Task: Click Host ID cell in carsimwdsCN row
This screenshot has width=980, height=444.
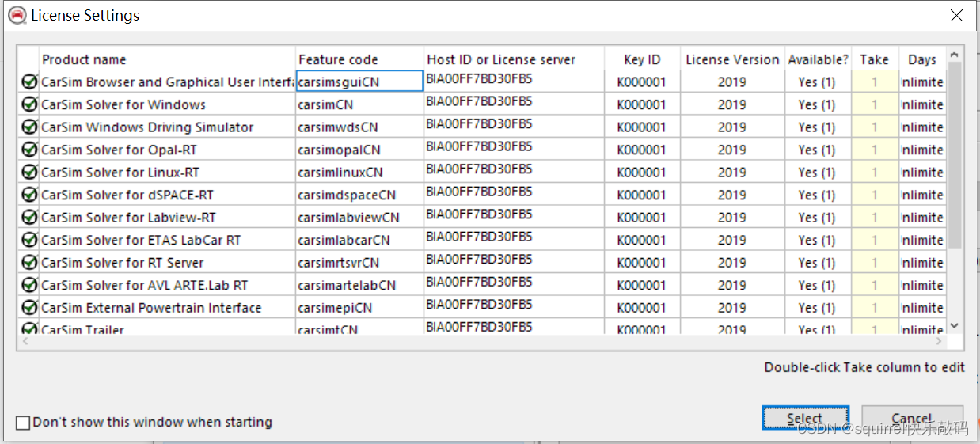Action: pyautogui.click(x=514, y=127)
